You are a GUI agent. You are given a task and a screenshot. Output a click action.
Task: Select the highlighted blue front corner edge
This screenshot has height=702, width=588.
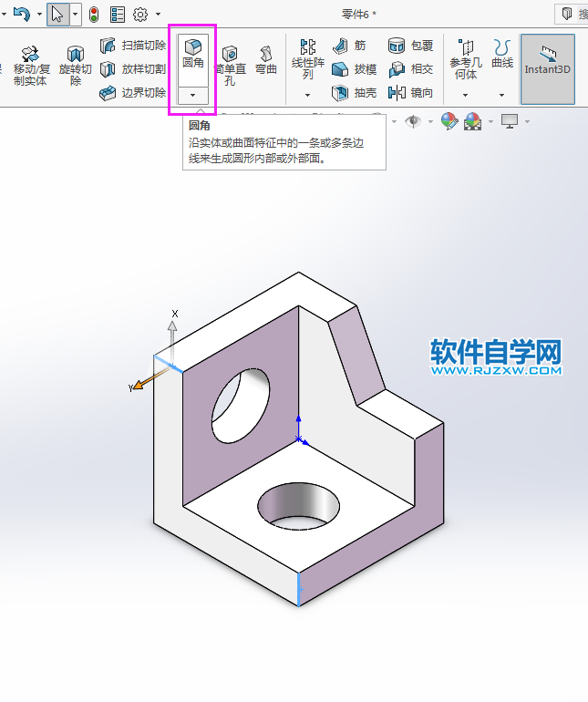299,589
